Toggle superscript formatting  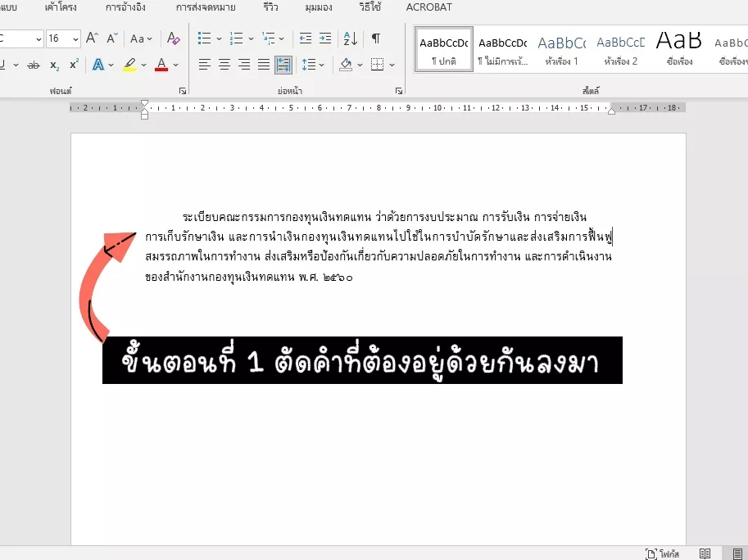click(73, 65)
